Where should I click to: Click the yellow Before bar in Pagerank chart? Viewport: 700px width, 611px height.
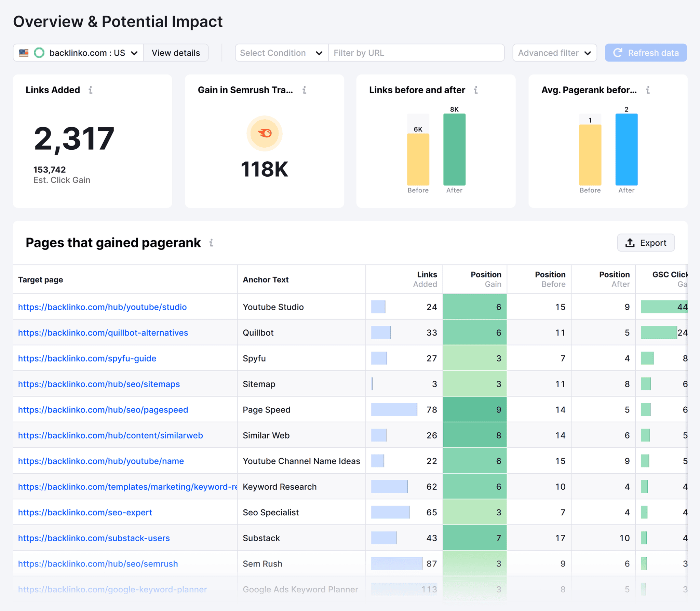[590, 155]
